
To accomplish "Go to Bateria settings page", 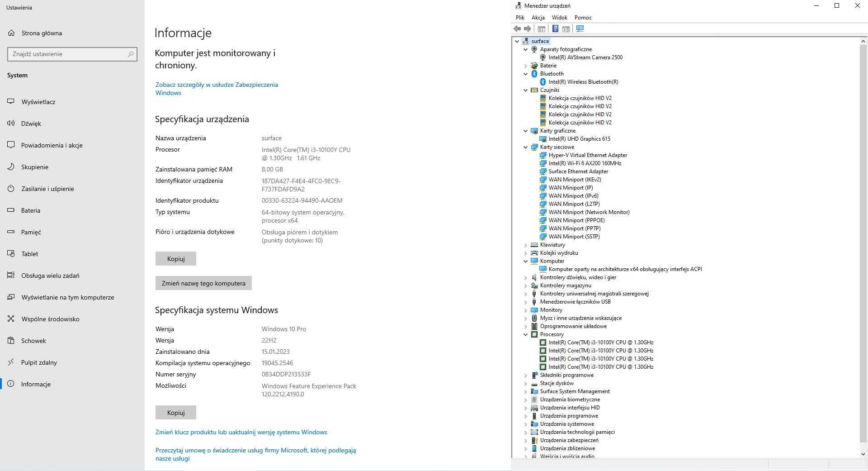I will [72, 210].
